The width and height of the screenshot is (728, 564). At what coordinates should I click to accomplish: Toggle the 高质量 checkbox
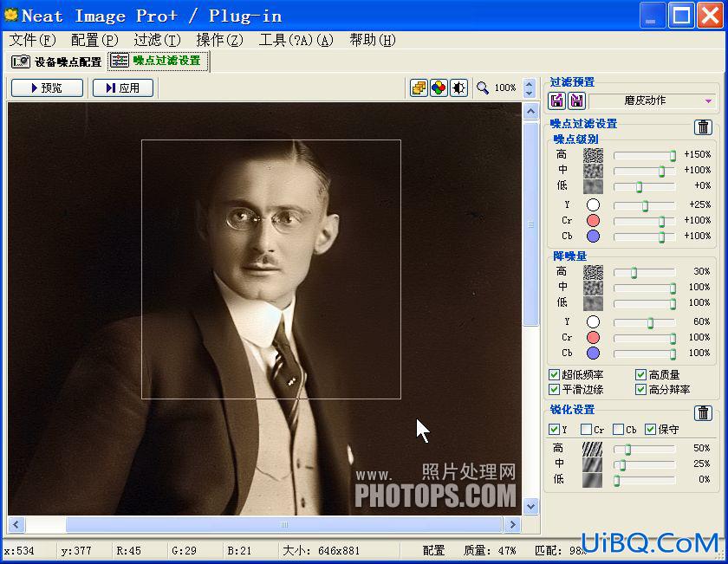click(x=640, y=374)
